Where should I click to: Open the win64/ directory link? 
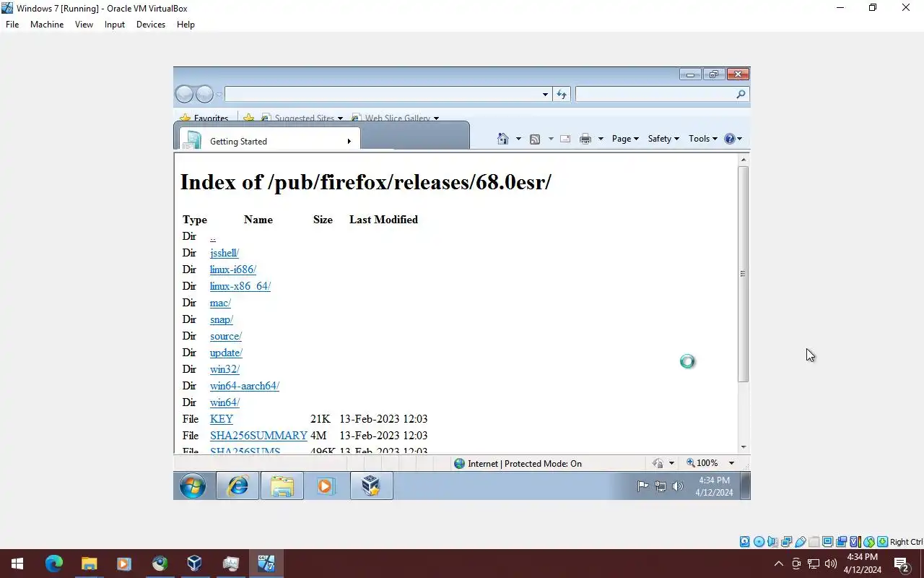(x=225, y=402)
